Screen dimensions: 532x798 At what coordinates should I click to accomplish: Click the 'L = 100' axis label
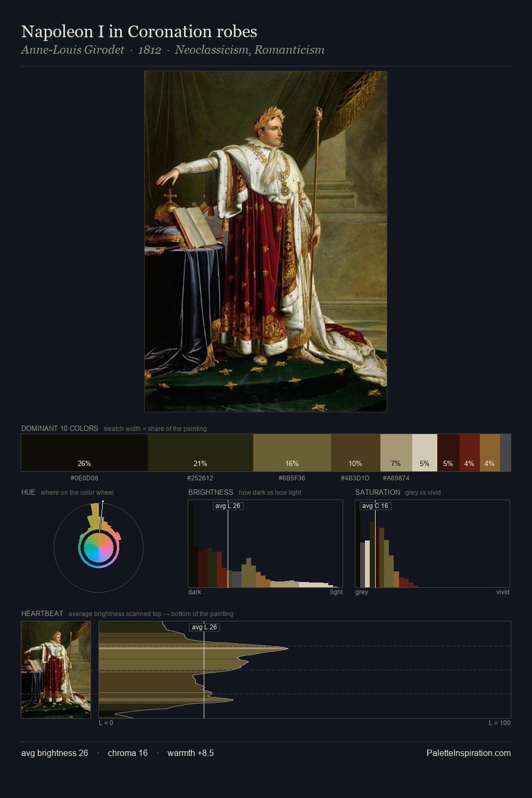coord(500,723)
